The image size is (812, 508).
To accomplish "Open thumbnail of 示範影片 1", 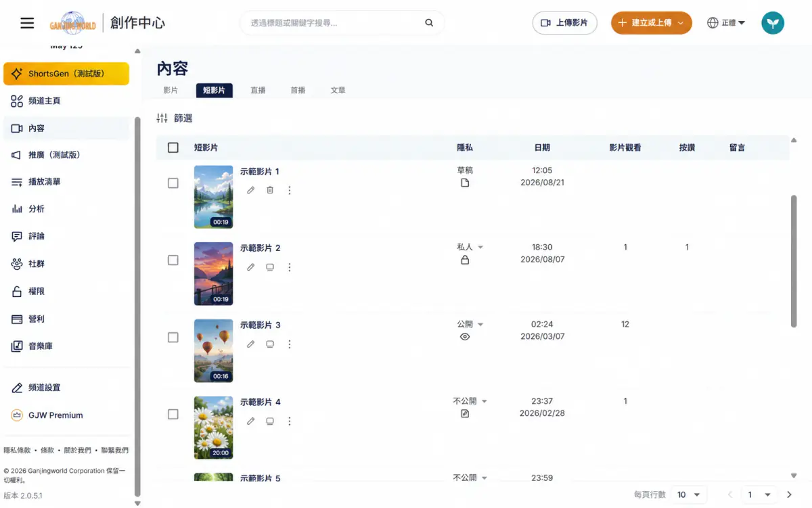I will (x=213, y=198).
